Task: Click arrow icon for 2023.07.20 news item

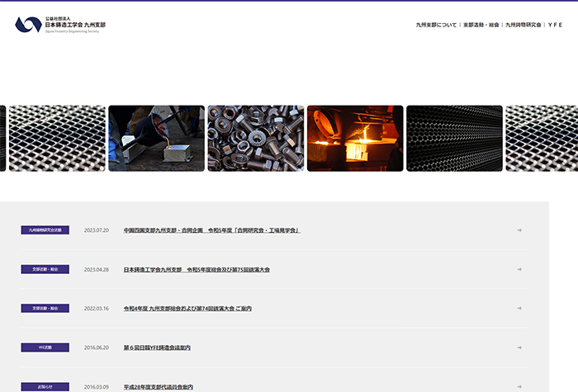Action: [x=519, y=230]
